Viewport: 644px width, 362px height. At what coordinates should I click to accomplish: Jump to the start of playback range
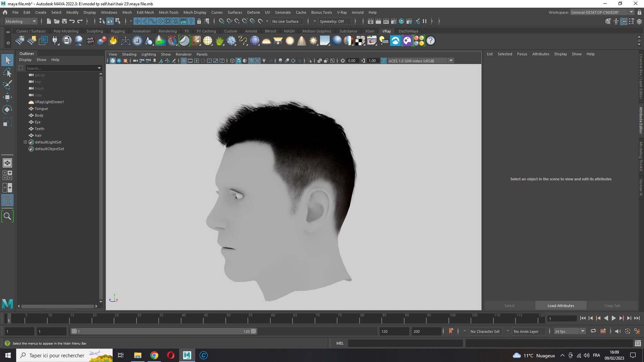tap(583, 318)
